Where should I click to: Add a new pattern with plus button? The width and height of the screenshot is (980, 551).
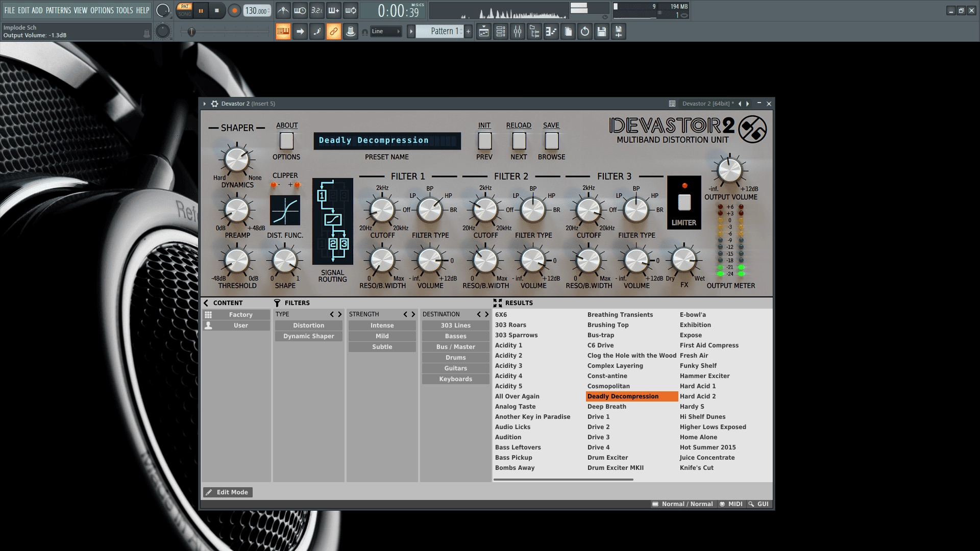[x=468, y=32]
